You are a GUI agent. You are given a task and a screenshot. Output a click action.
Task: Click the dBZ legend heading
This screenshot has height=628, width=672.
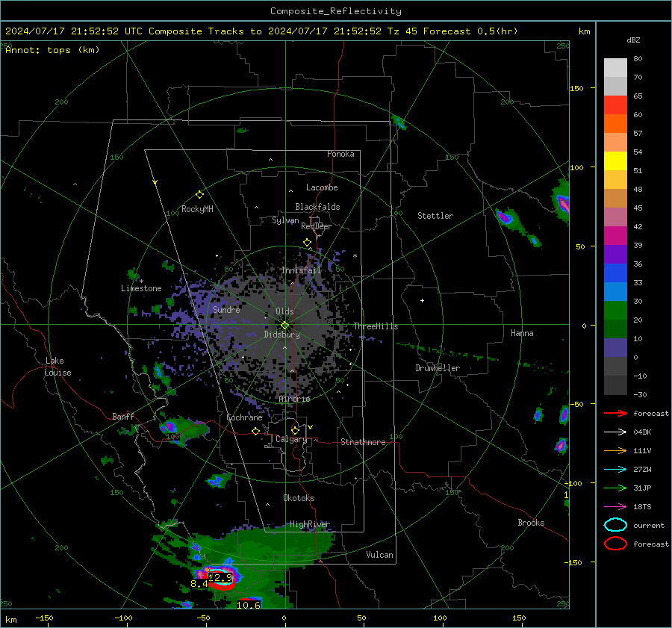click(x=633, y=40)
